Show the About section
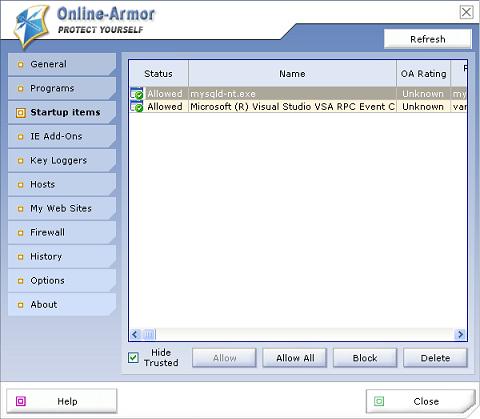This screenshot has width=480, height=419. (x=62, y=304)
